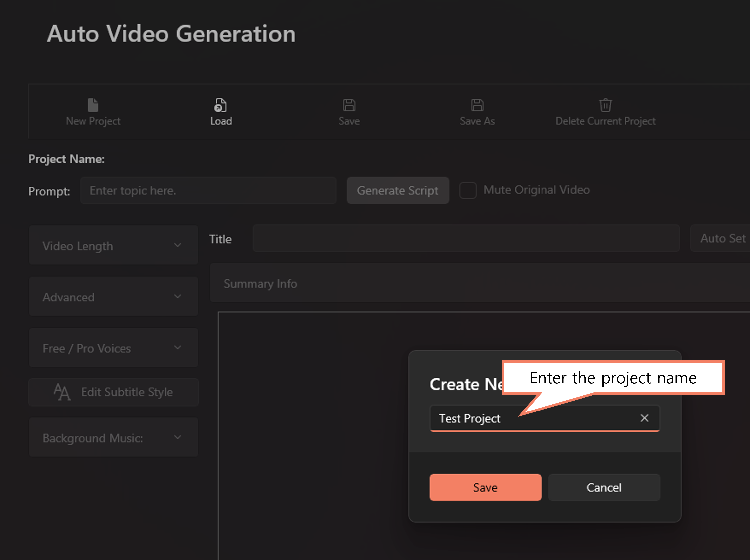Open the Advanced options dropdown
750x560 pixels.
pyautogui.click(x=113, y=297)
